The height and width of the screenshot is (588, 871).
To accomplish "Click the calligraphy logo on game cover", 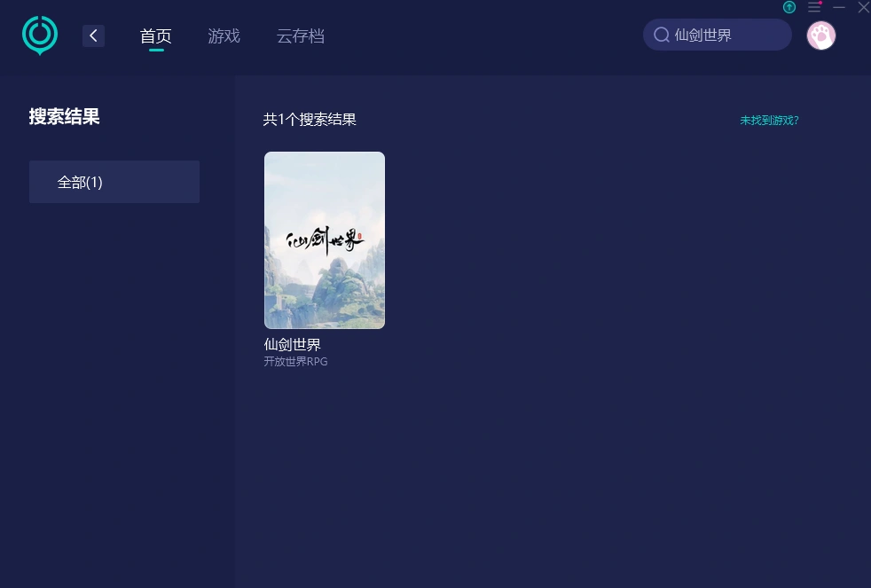I will click(325, 240).
